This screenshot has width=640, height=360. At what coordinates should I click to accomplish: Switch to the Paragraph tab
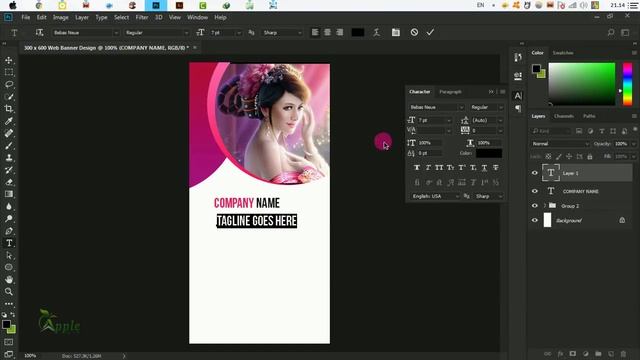451,92
